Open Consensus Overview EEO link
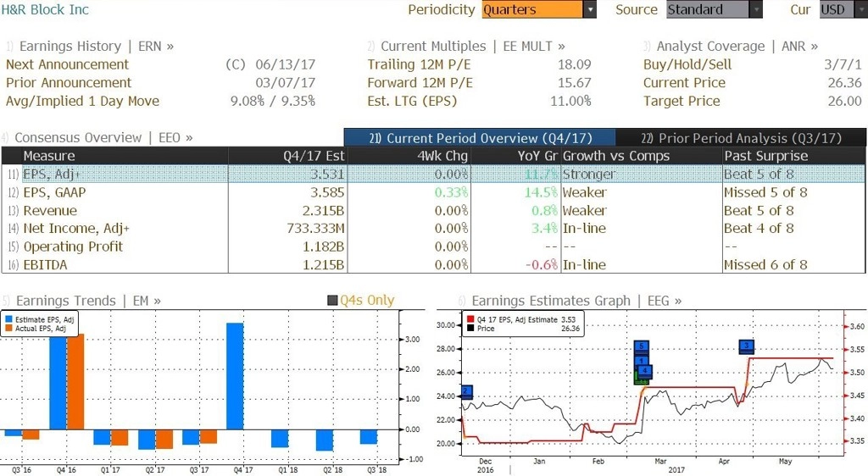The width and height of the screenshot is (868, 476). [103, 138]
